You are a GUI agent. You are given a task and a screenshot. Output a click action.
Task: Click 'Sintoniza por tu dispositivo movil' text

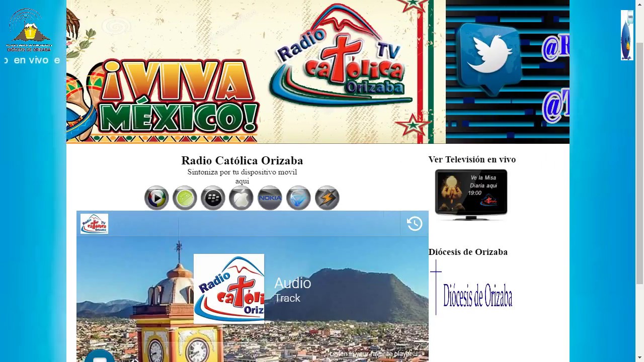(242, 172)
